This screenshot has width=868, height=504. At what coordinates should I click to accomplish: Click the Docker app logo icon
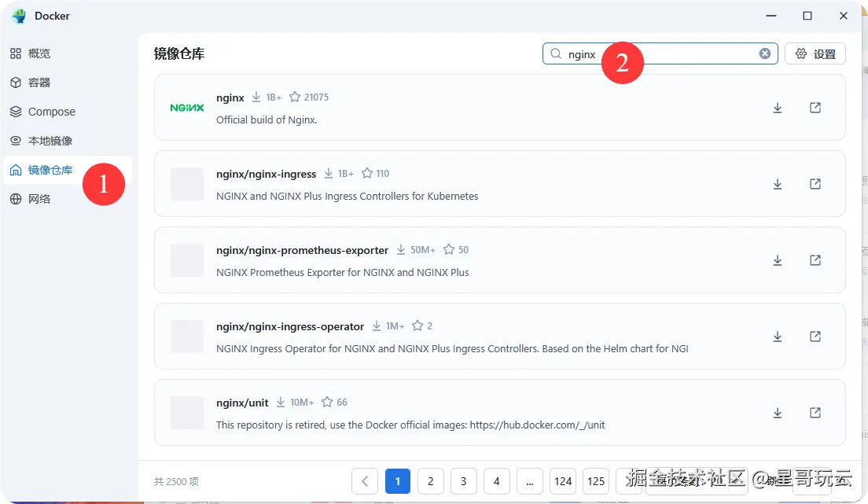click(19, 16)
